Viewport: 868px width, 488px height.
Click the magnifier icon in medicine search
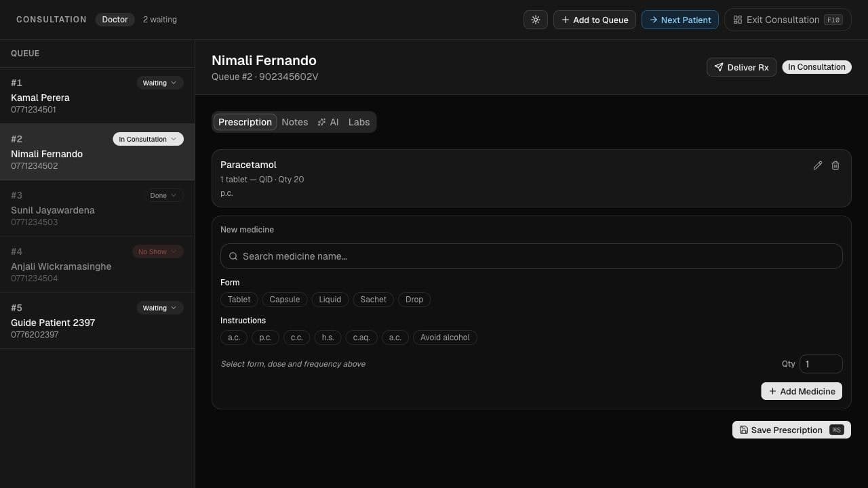[x=233, y=256]
